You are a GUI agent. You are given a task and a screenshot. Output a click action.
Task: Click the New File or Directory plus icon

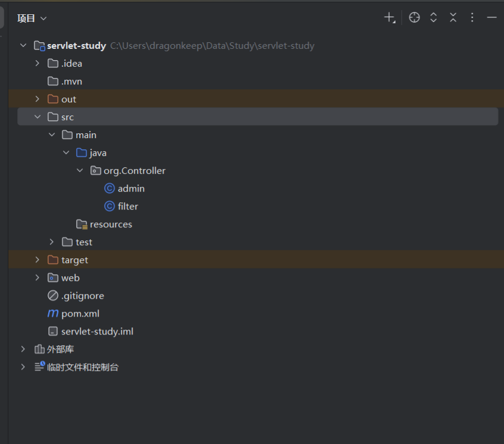click(389, 18)
